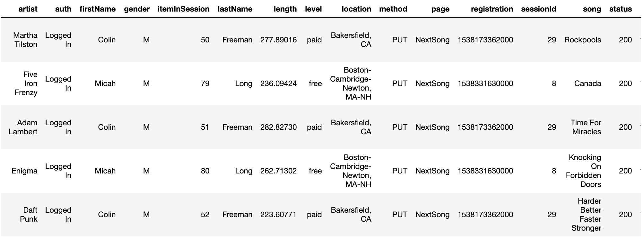
Task: Click the artist column header
Action: click(x=28, y=9)
